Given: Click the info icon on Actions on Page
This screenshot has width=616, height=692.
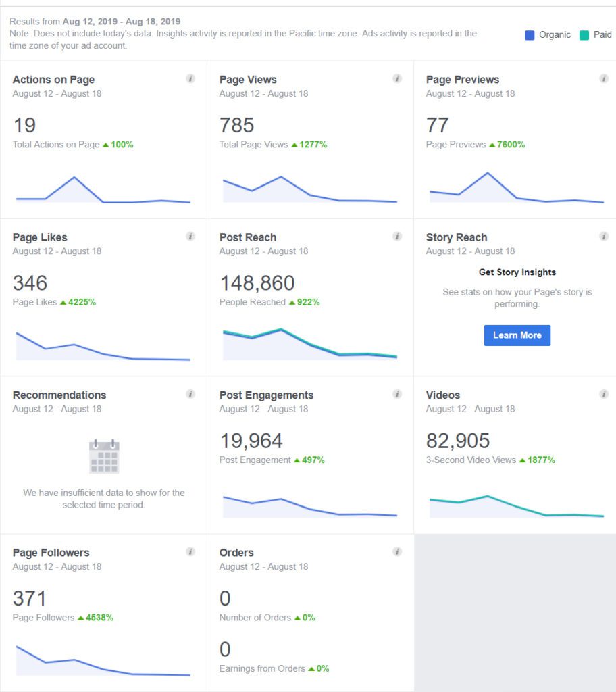Looking at the screenshot, I should tap(190, 78).
